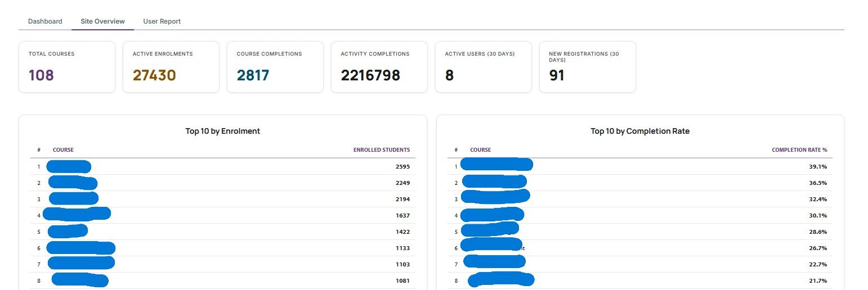Screen dimensions: 868x290
Task: Click completion rate 28.6%
Action: pos(818,232)
